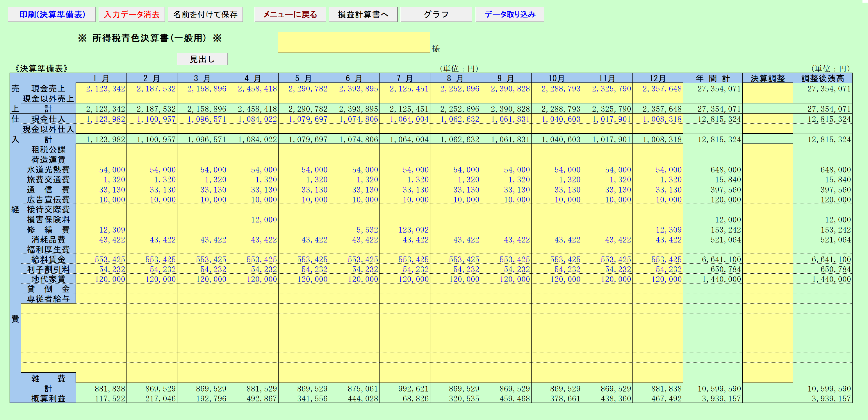This screenshot has height=420, width=868.
Task: Click the 1月 現金以外売上 empty input cell
Action: [101, 98]
